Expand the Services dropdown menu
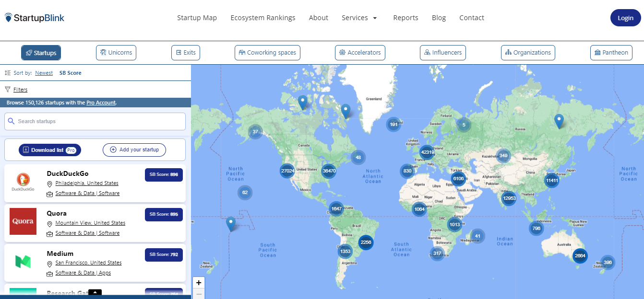Screen dimensions: 644x299 pyautogui.click(x=359, y=18)
